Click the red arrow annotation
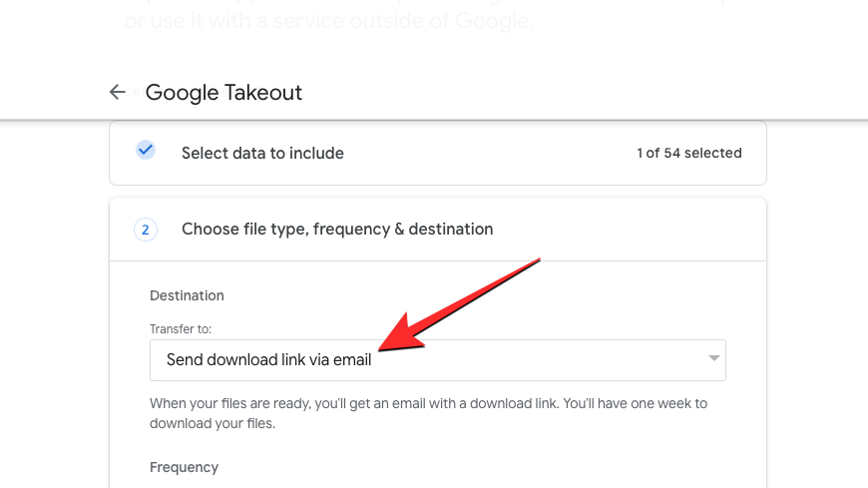This screenshot has width=868, height=488. (459, 304)
